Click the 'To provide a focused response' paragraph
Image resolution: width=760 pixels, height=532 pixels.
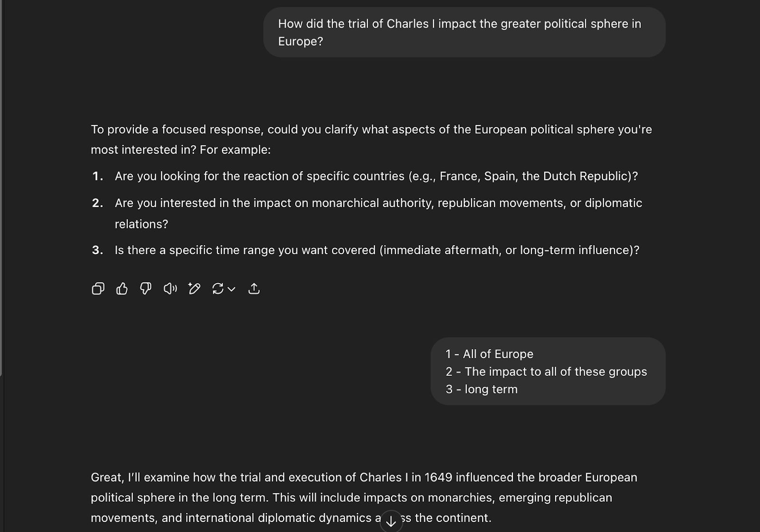[x=371, y=139]
